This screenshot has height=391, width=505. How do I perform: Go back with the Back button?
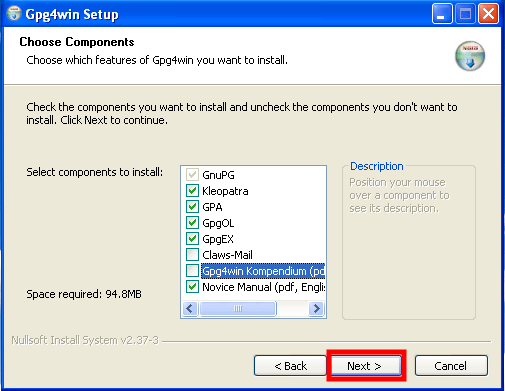[290, 366]
